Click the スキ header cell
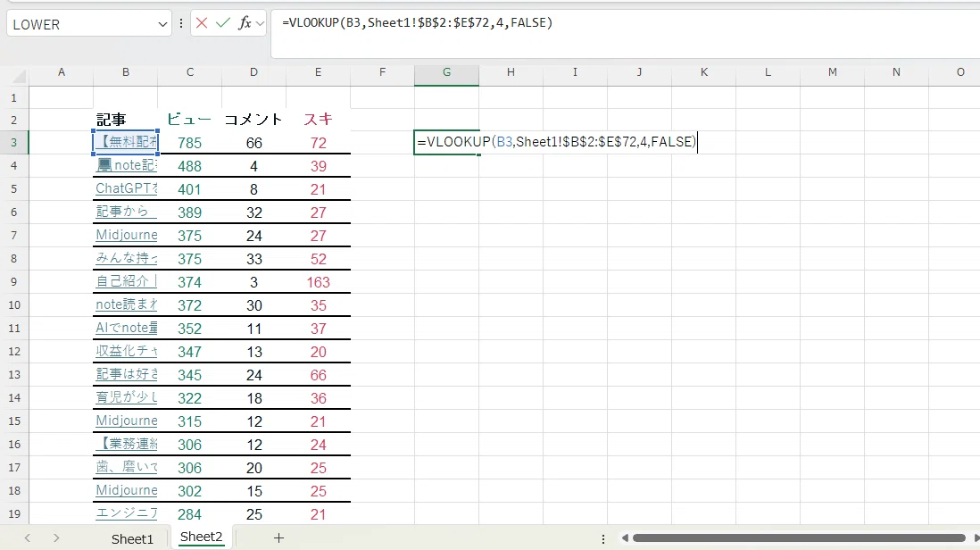This screenshot has height=550, width=980. coord(318,120)
